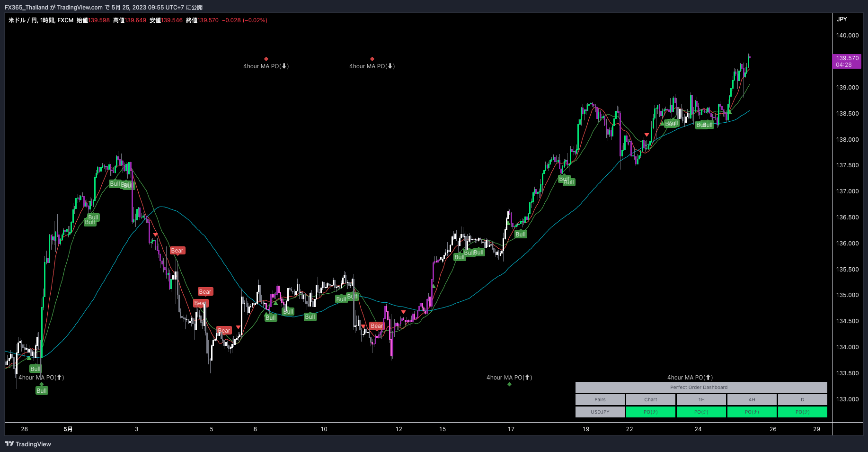This screenshot has width=868, height=452.
Task: Toggle the green PO(↑) cell under the D column
Action: click(802, 412)
